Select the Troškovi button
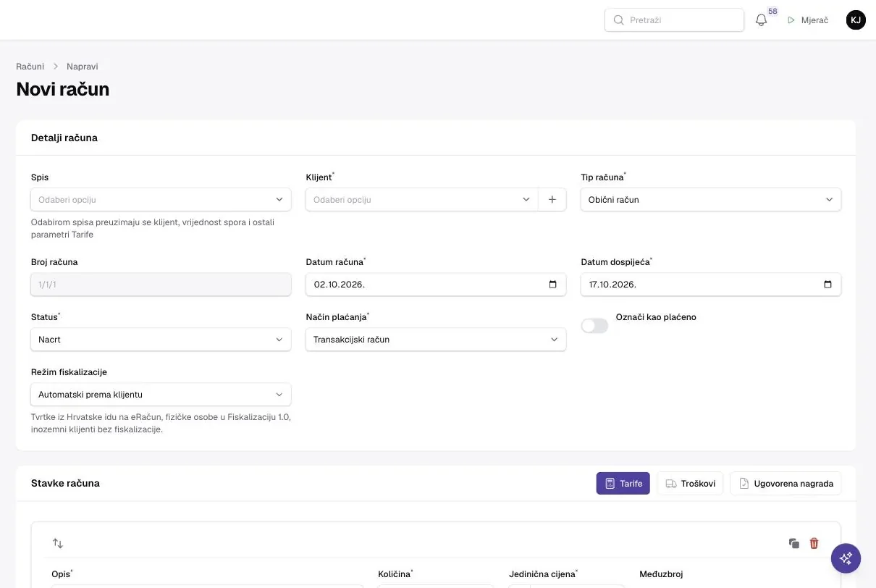 point(690,484)
